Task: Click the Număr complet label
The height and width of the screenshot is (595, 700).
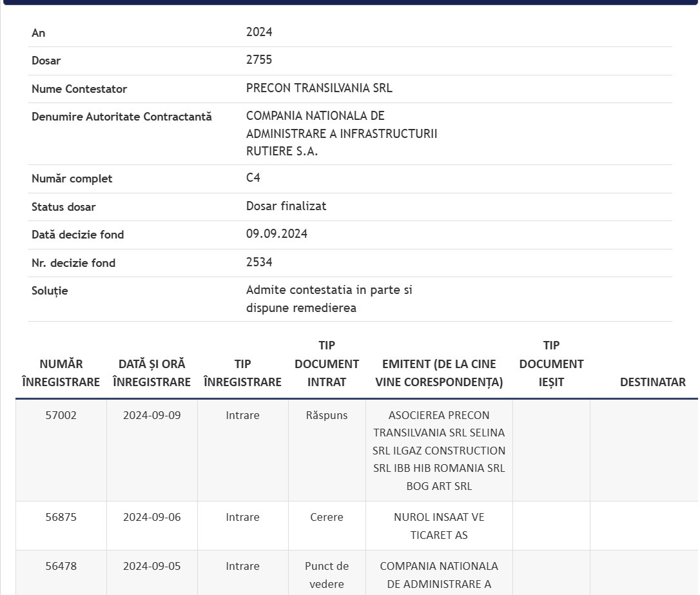Action: (72, 179)
